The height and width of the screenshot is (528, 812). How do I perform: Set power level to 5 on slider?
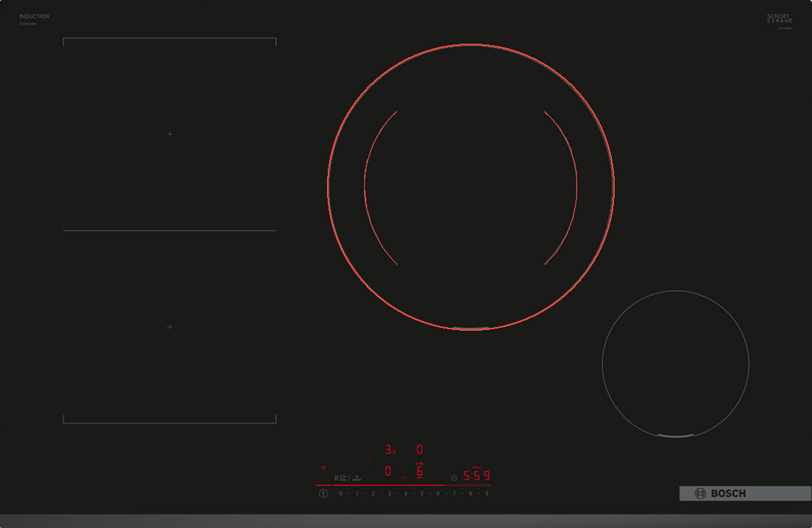coord(422,493)
